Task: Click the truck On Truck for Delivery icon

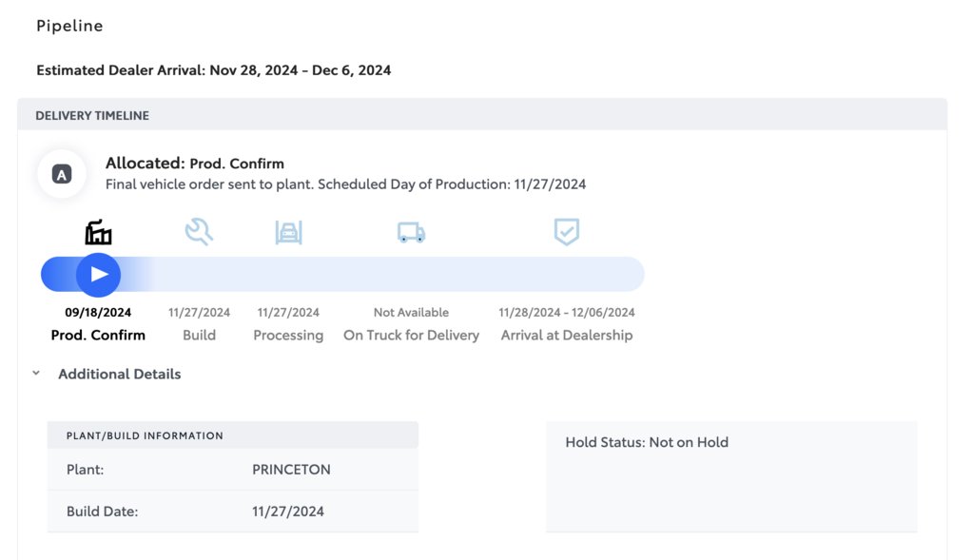Action: (411, 232)
